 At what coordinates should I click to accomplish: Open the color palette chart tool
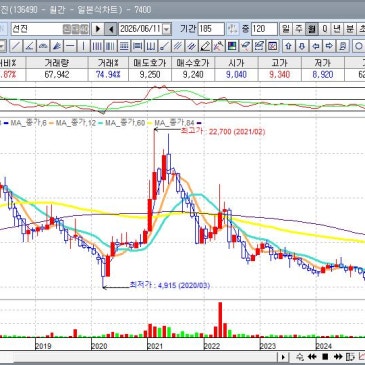click(x=232, y=46)
